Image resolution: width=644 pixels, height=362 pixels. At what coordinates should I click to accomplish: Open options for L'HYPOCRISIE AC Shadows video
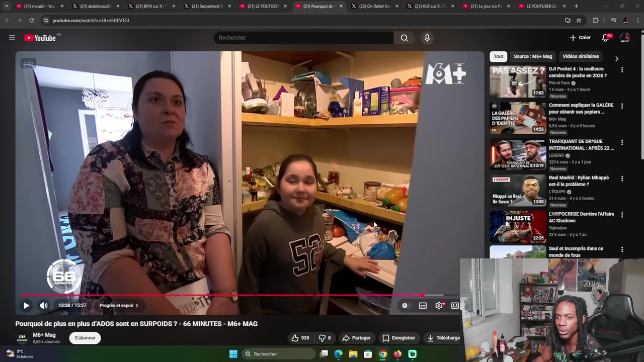(622, 215)
